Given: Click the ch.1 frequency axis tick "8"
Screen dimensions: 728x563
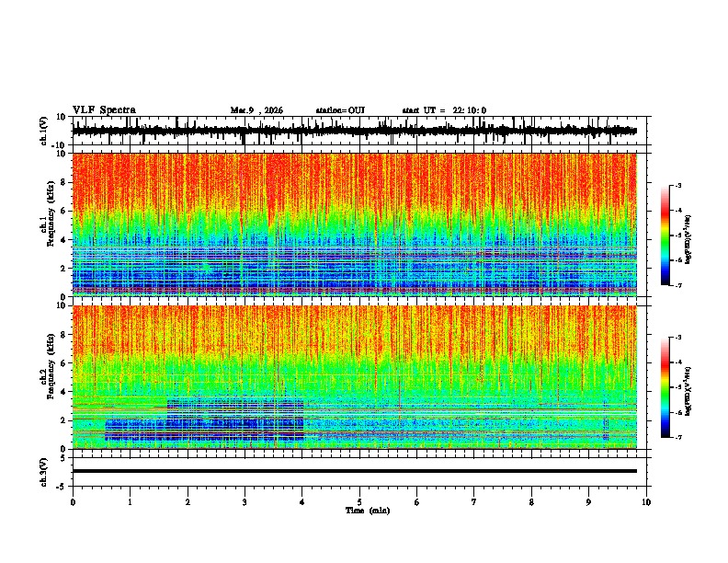Looking at the screenshot, I should point(63,182).
